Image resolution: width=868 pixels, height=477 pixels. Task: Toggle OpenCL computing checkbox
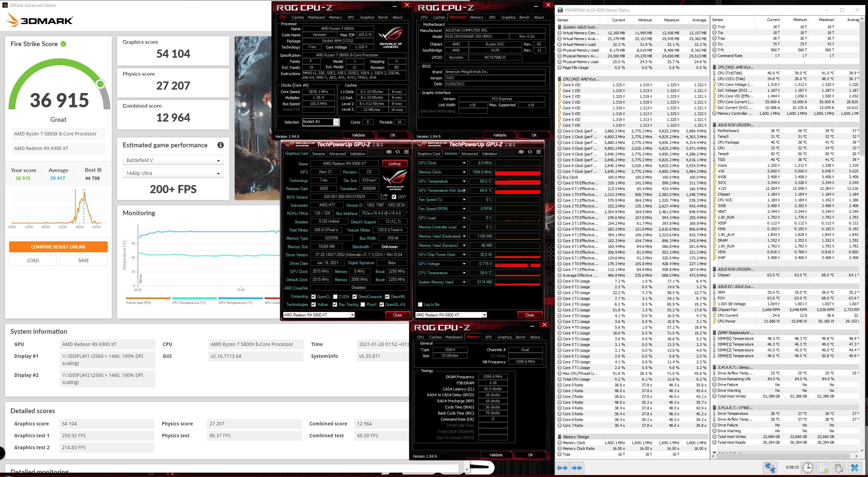[x=313, y=297]
